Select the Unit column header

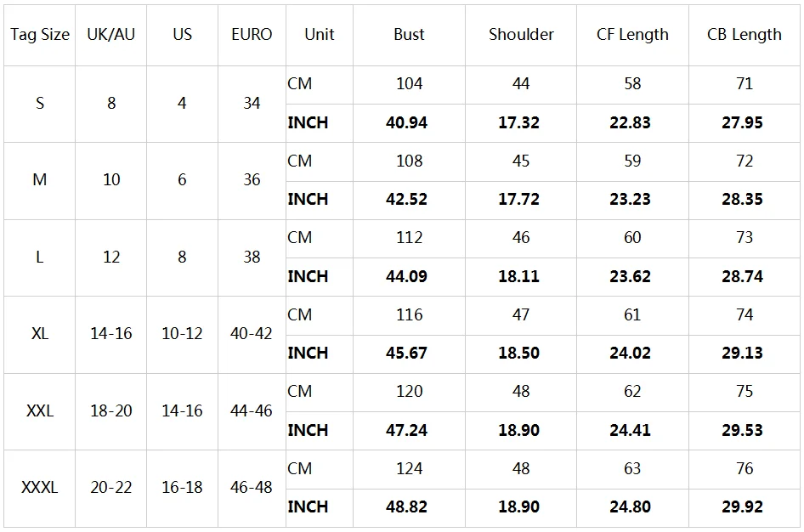pos(320,34)
